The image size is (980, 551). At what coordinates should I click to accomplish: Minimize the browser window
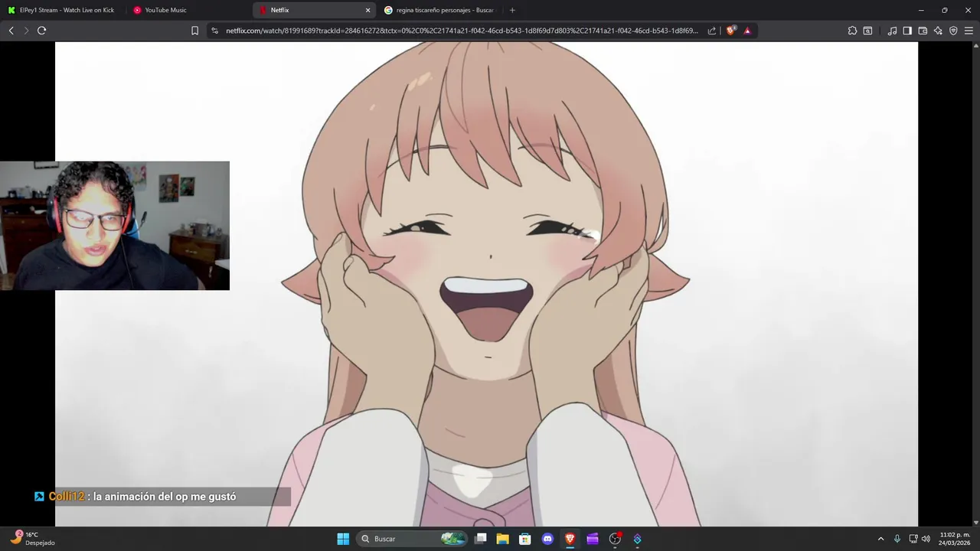point(921,10)
